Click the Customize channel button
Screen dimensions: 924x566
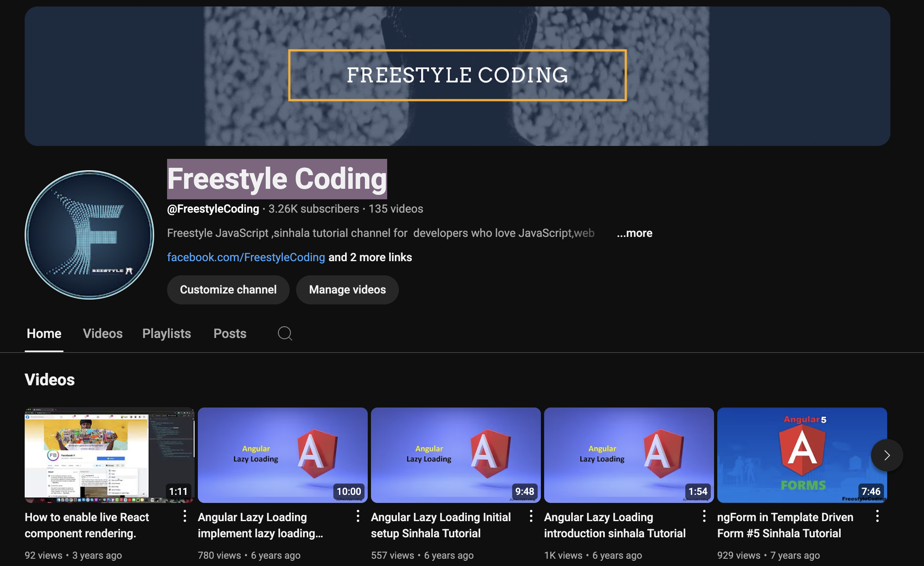[228, 289]
